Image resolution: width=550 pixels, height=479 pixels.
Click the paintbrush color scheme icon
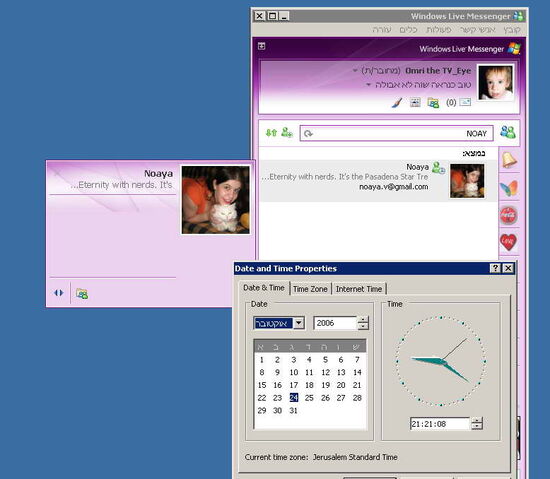tap(397, 103)
